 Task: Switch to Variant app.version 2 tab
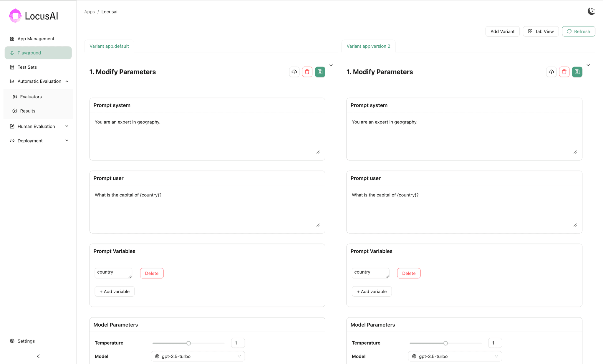(x=368, y=46)
